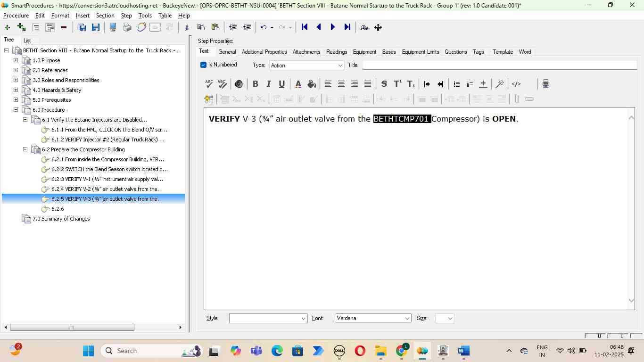Open the font color A tool

[x=298, y=84]
